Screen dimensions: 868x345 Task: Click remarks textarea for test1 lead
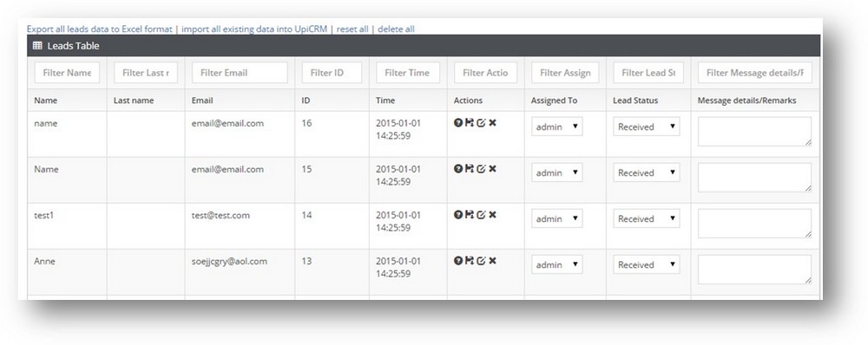[755, 224]
